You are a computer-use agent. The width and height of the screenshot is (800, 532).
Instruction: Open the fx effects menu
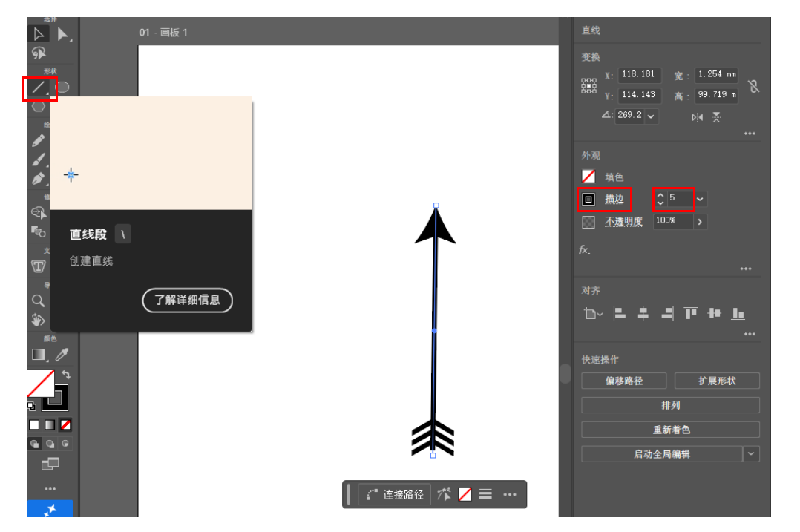point(585,250)
